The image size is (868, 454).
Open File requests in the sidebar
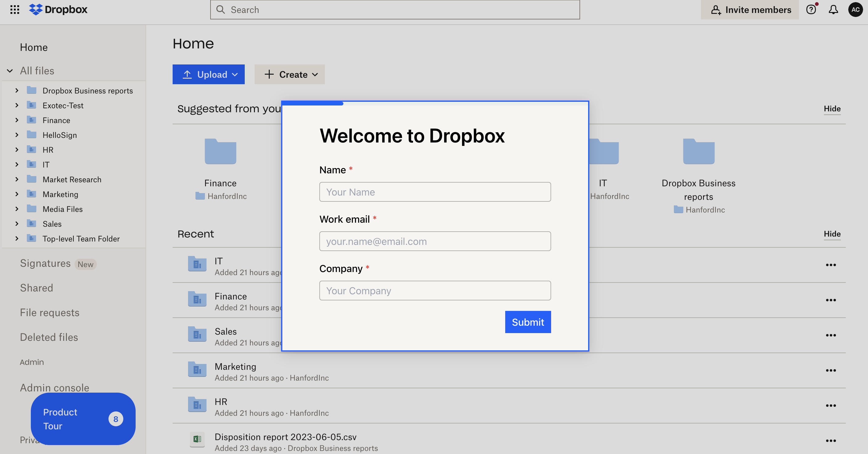(x=50, y=313)
